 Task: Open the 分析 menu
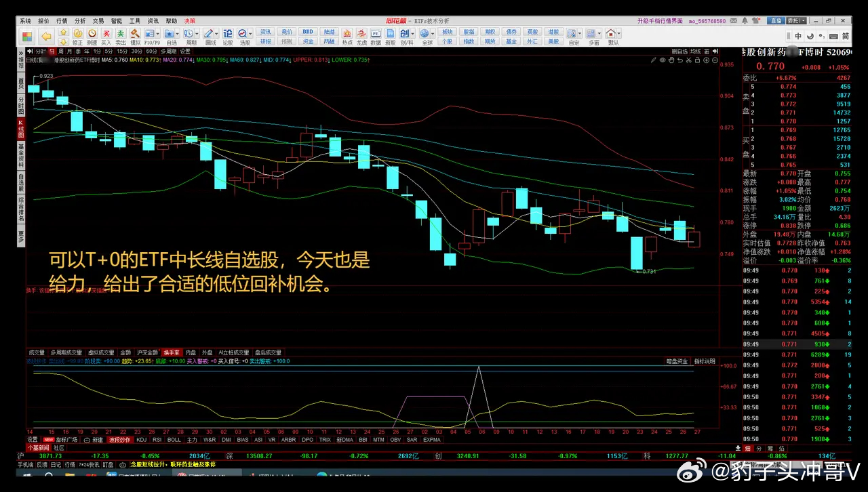(80, 21)
